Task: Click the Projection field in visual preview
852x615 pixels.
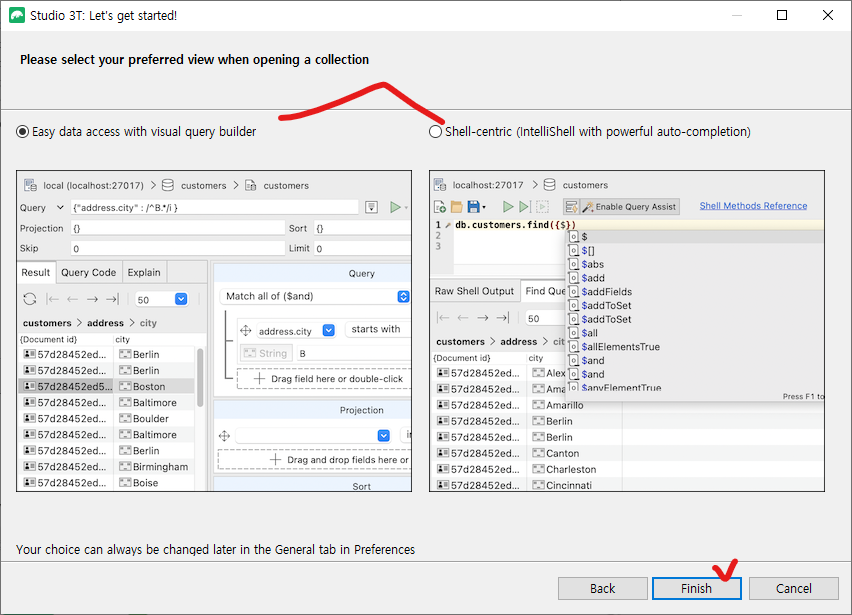Action: (x=178, y=228)
